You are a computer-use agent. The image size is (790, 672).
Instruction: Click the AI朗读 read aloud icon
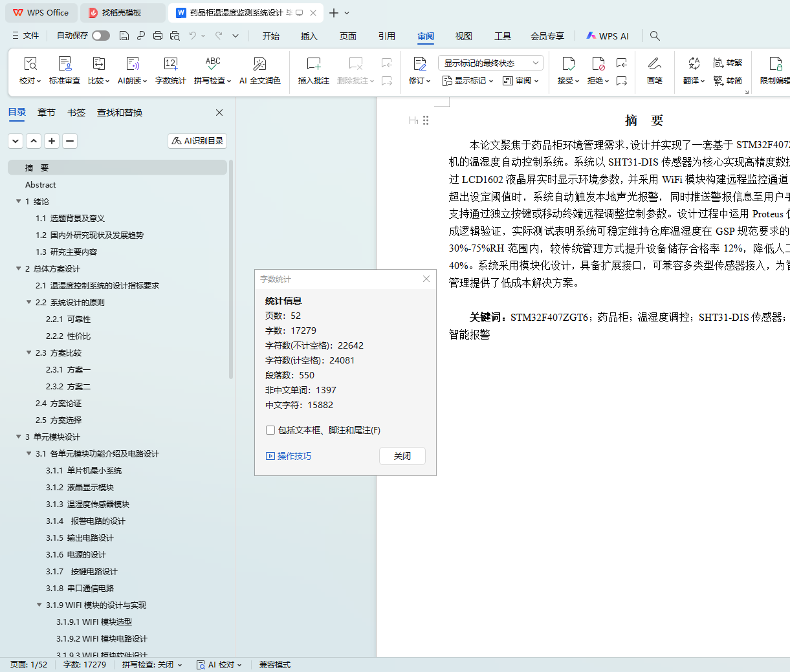pos(133,63)
